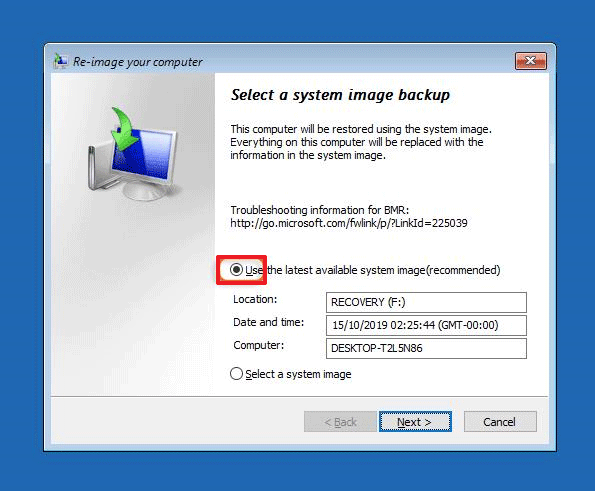
Task: Click the Date and time label
Action: [268, 322]
